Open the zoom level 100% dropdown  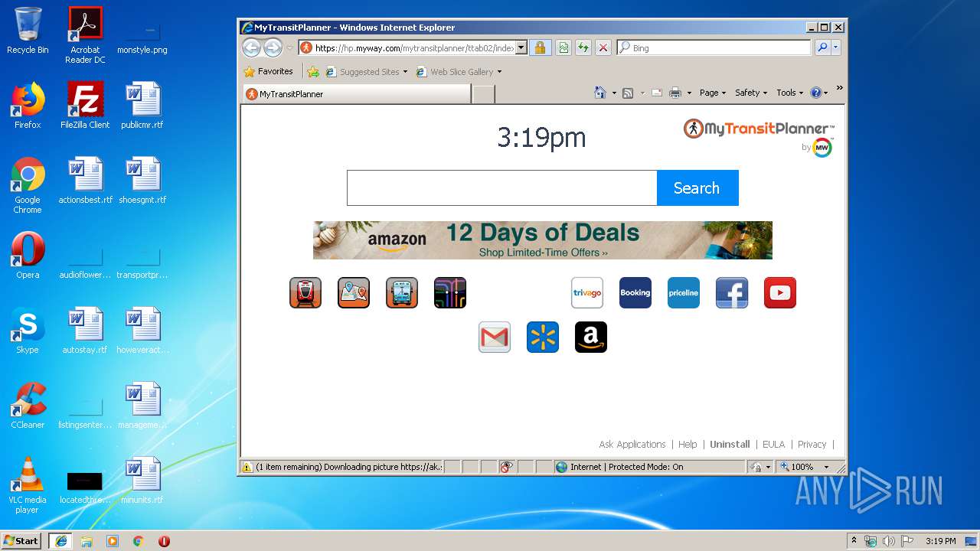[826, 467]
